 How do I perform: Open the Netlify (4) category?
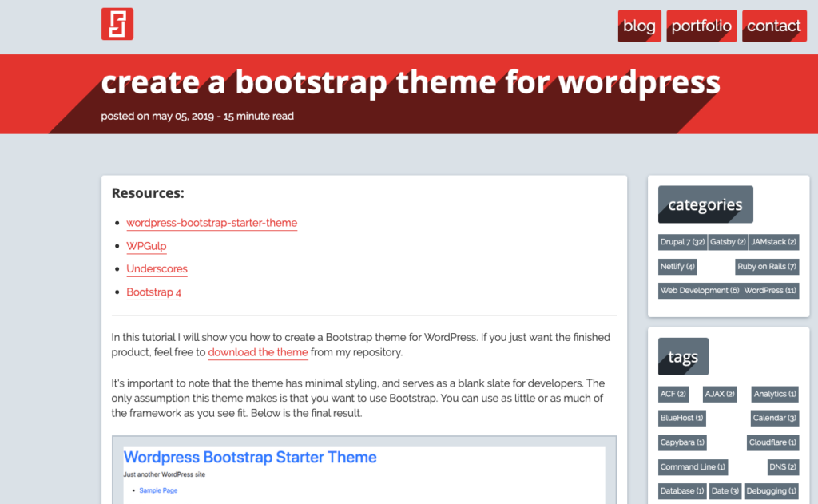(x=677, y=267)
